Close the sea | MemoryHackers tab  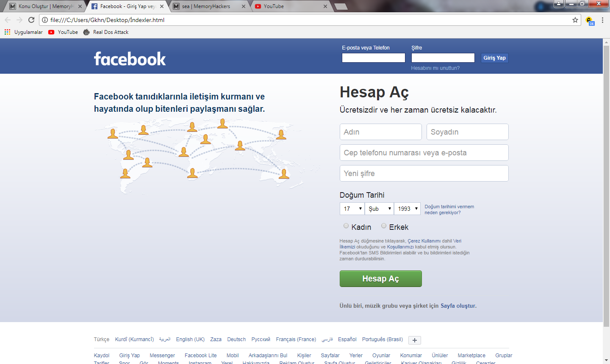pyautogui.click(x=244, y=6)
